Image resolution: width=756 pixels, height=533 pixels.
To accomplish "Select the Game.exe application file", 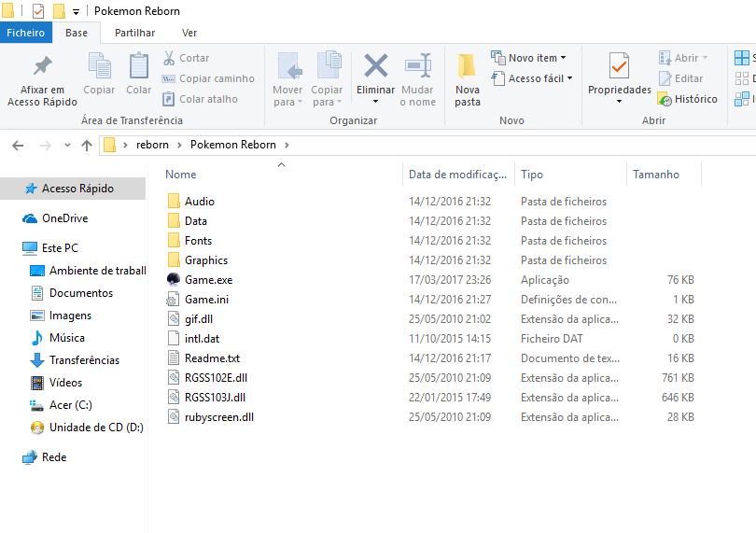I will 208,280.
